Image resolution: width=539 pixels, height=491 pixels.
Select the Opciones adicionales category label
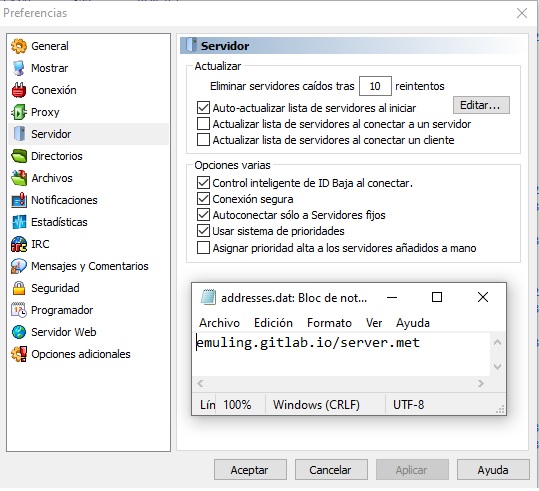pos(81,354)
